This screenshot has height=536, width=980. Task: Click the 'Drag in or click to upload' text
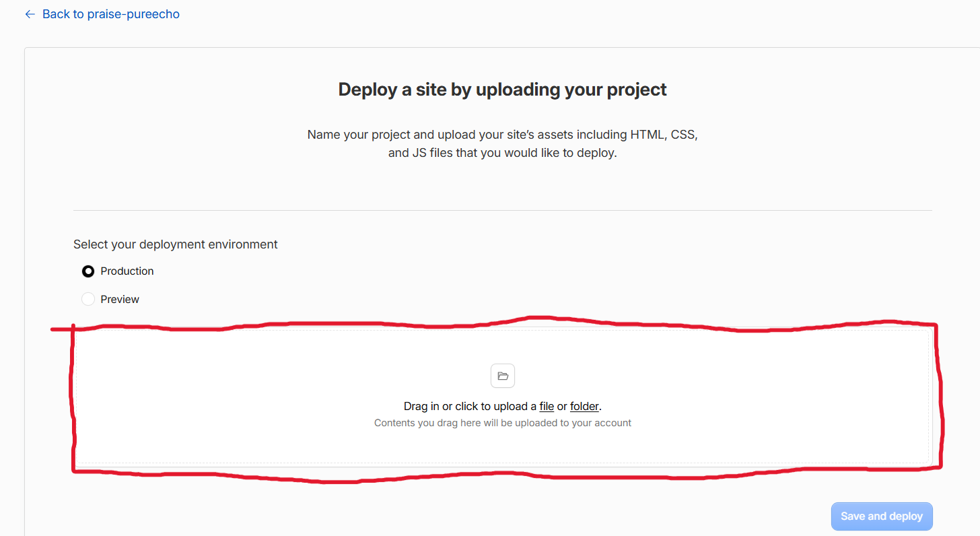(x=470, y=407)
